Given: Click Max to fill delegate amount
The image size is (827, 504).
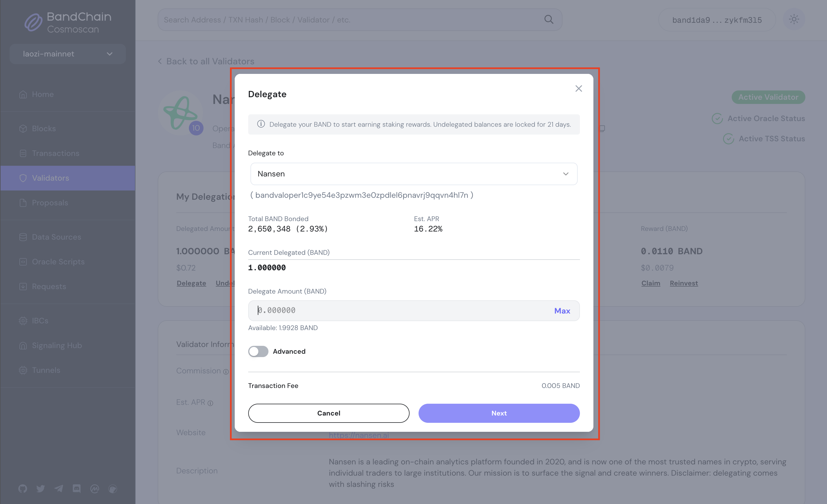Looking at the screenshot, I should [x=562, y=310].
